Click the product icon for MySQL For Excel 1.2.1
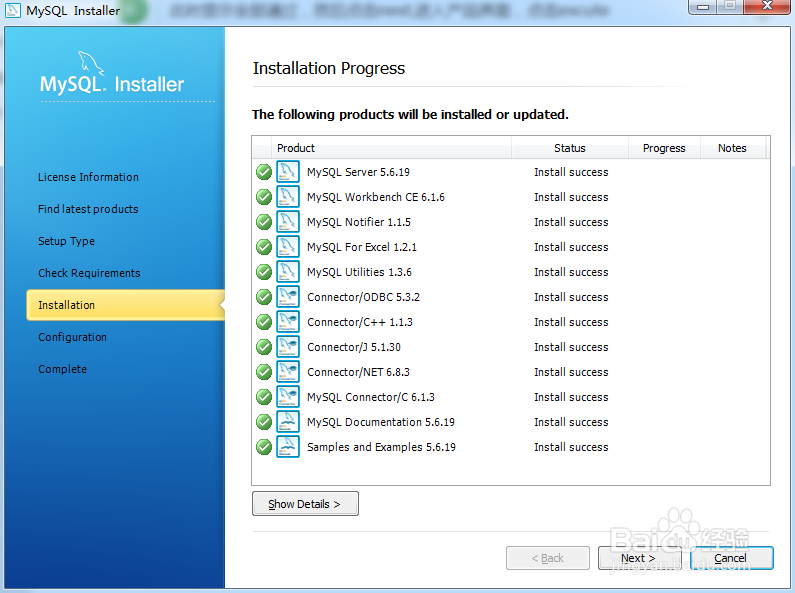The image size is (795, 593). pyautogui.click(x=287, y=247)
